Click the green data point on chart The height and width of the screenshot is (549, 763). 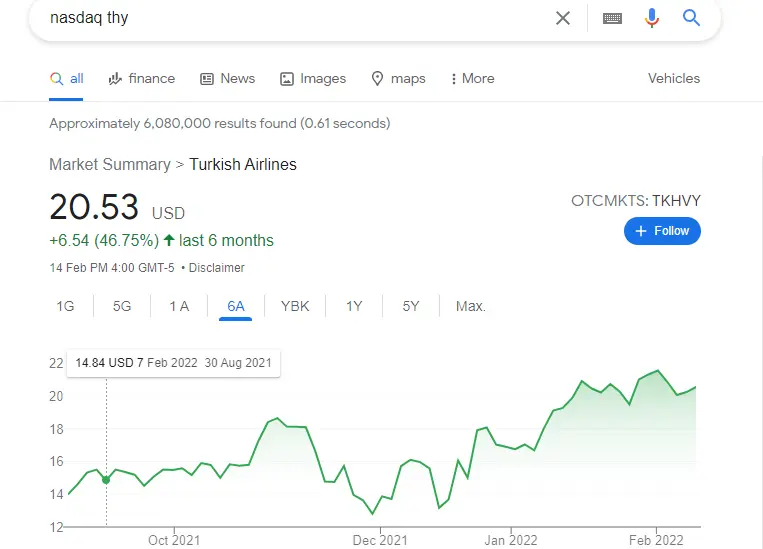106,480
